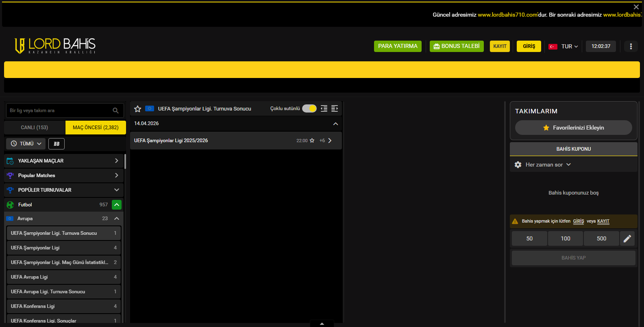Collapse-all list layout icon in header
Screen dimensions: 644x327
pos(324,108)
